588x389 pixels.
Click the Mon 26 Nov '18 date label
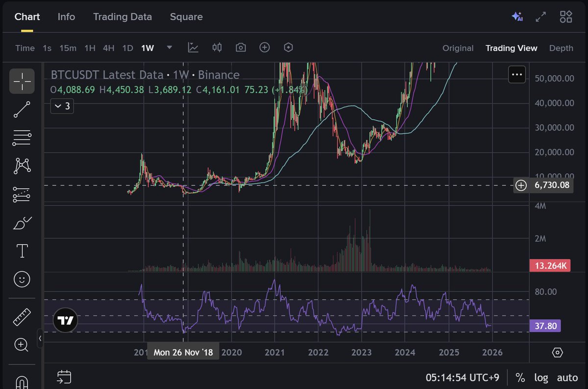pyautogui.click(x=183, y=352)
